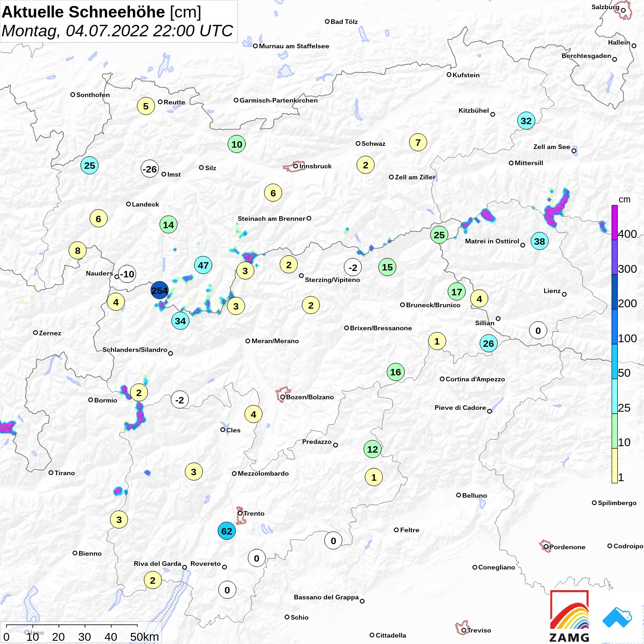Select the 6 marker below Innsbruck
Screen dimensions: 644x644
point(273,193)
